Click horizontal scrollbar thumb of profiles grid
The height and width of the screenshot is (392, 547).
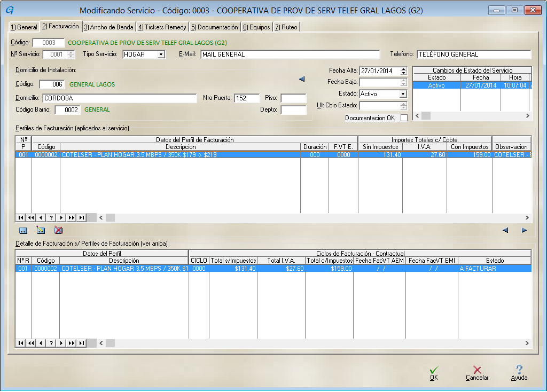[x=110, y=218]
